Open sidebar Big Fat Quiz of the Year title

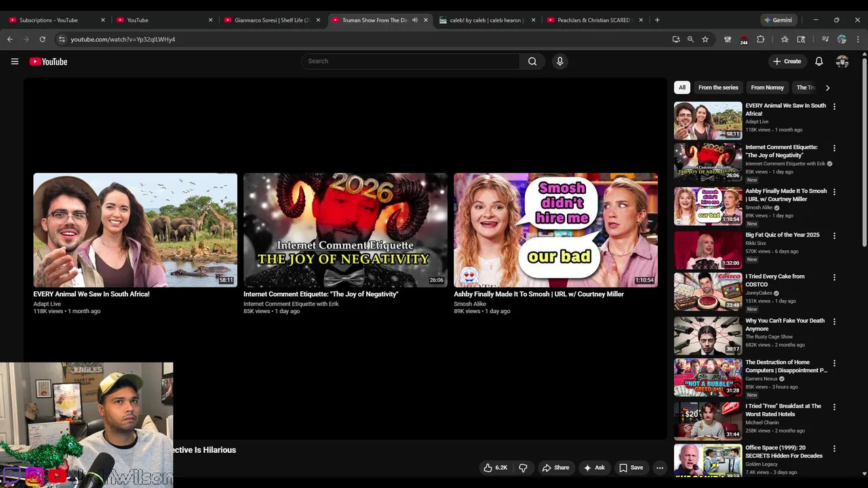pos(782,235)
